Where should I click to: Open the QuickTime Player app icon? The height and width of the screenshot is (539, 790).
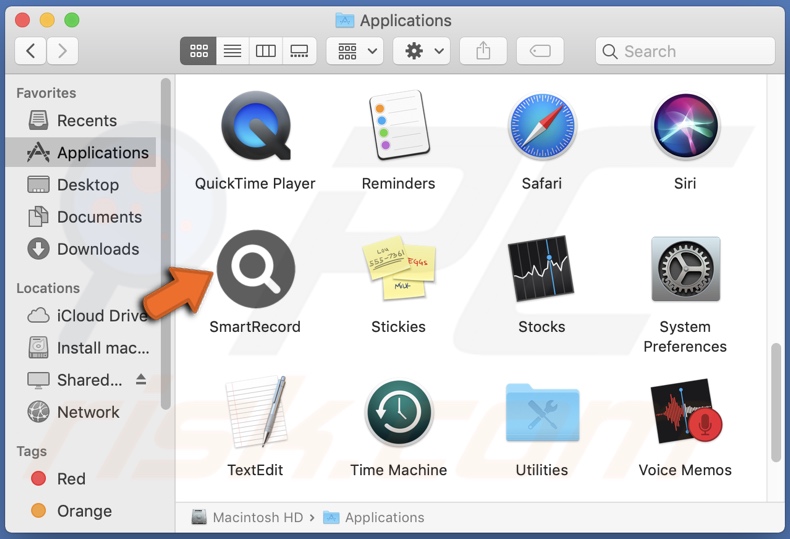tap(255, 126)
